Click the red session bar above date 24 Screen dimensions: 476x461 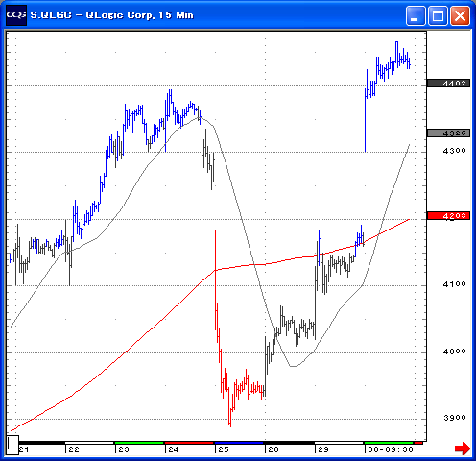pyautogui.click(x=189, y=443)
